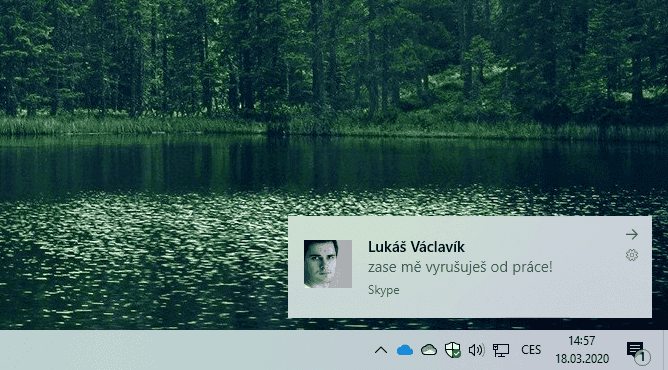Click Show desktop strip at taskbar edge
The image size is (668, 370).
pos(665,350)
